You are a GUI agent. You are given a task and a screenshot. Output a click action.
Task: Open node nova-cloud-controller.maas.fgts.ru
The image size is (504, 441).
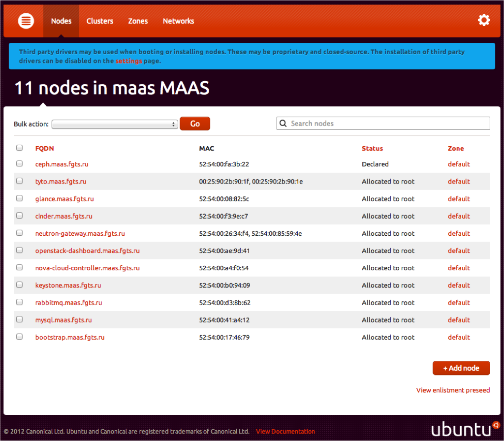pyautogui.click(x=88, y=268)
